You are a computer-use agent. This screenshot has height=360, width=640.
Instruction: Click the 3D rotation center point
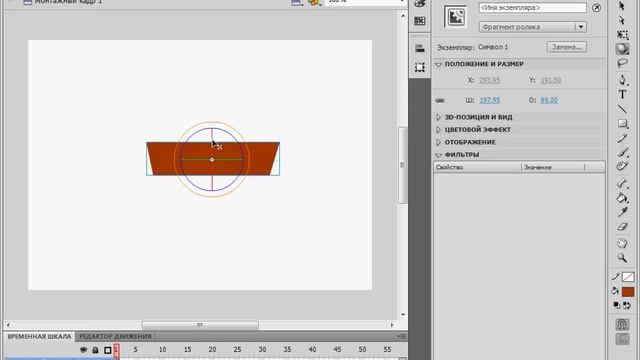[212, 160]
